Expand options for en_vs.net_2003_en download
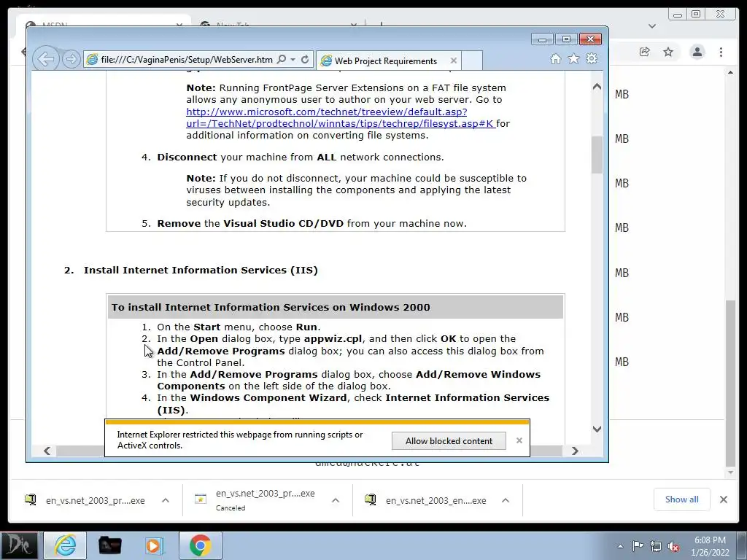 (506, 500)
